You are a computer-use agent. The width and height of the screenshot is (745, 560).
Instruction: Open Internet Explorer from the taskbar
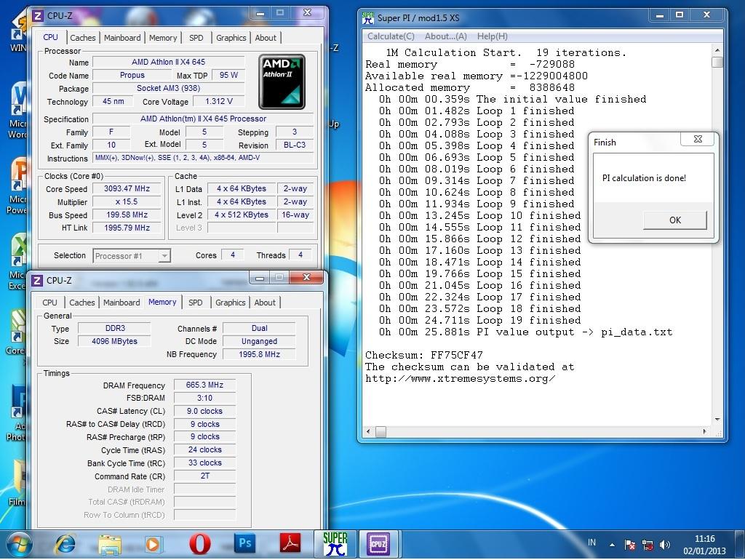(x=65, y=544)
